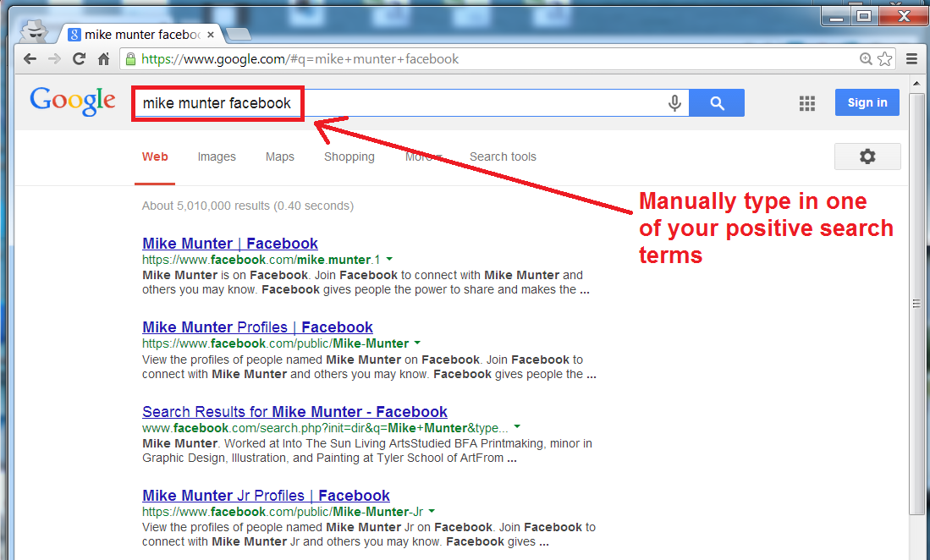Select the 'mike munter facebook' browser tab

[141, 35]
